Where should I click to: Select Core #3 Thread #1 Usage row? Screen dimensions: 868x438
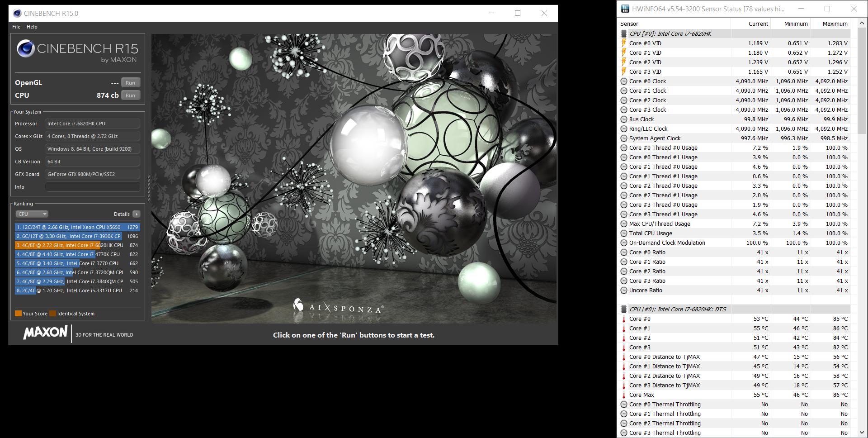pyautogui.click(x=734, y=214)
